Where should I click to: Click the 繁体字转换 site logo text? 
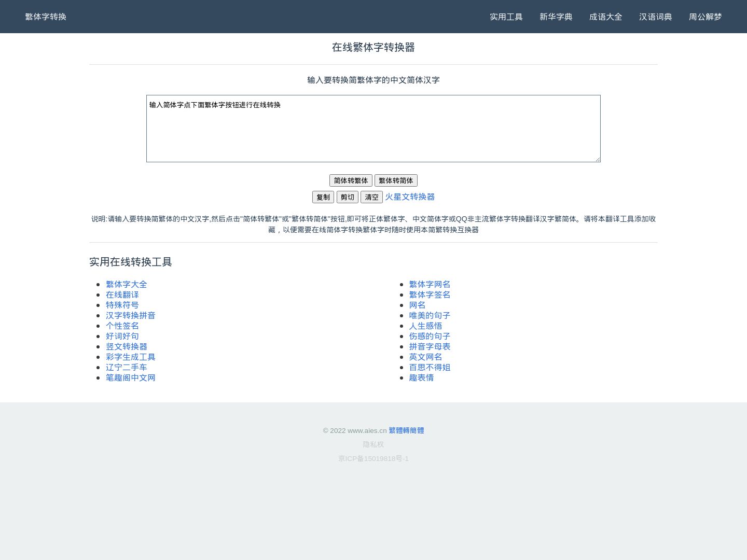[x=46, y=17]
